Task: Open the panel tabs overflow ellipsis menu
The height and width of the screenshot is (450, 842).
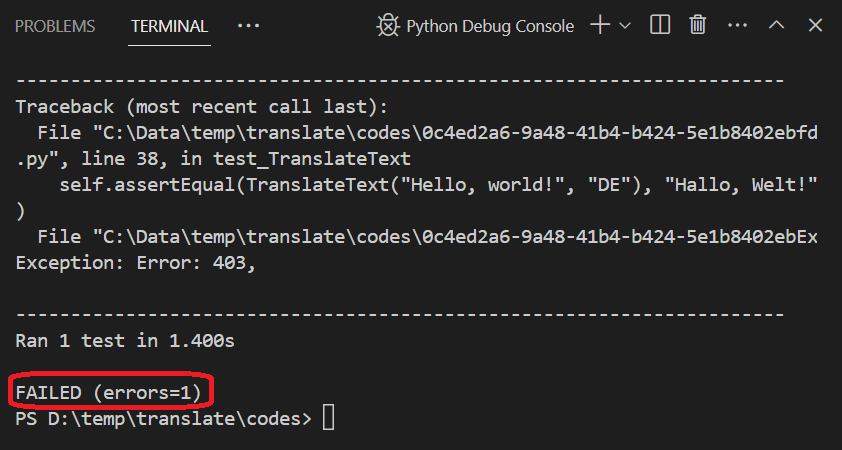Action: point(249,26)
